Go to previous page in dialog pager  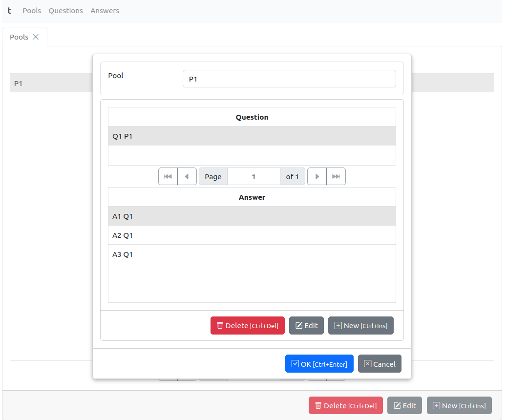187,176
